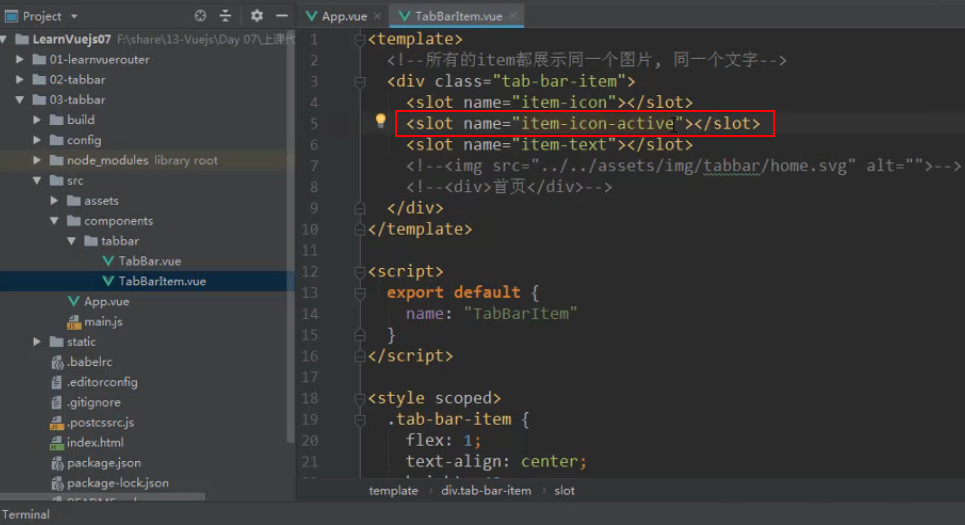Open the .babelrc file
Viewport: 965px width, 525px height.
click(89, 362)
